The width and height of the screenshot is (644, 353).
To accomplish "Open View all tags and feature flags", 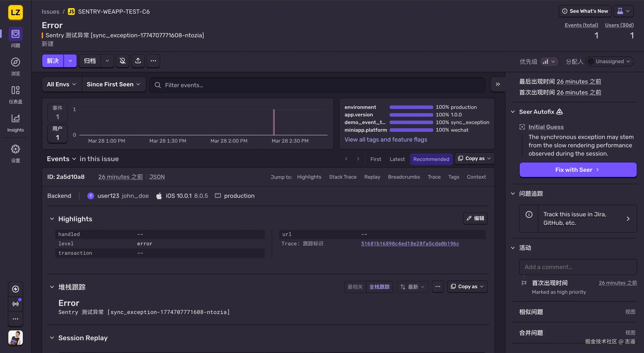I will tap(386, 140).
